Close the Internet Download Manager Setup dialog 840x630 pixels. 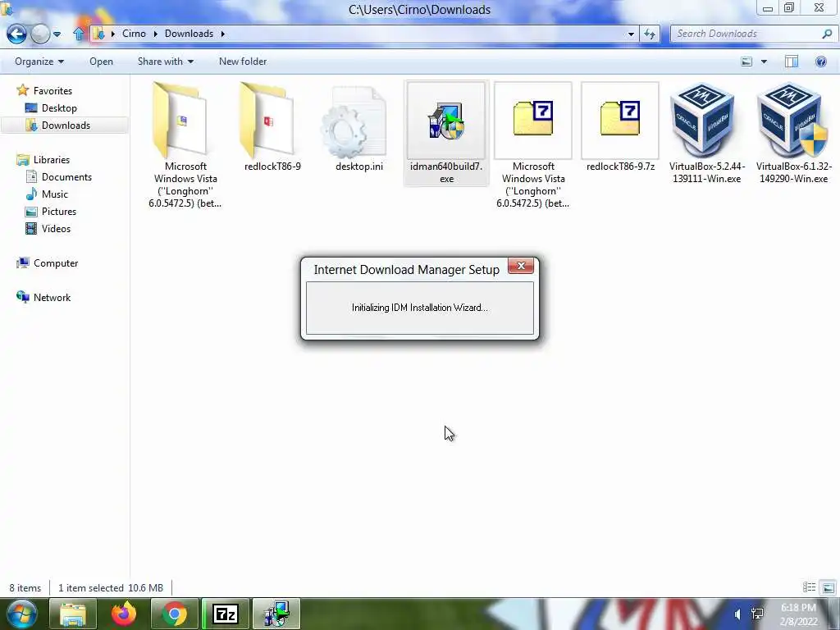tap(521, 266)
